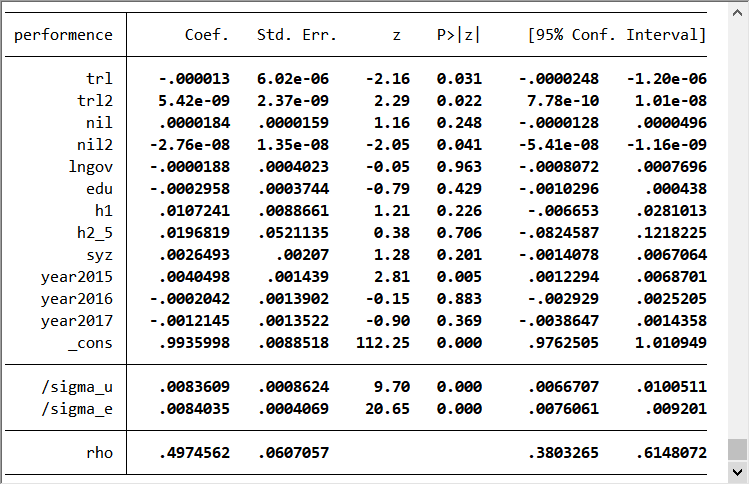Click the vertical scrollbar thumb
750x485 pixels.
(x=737, y=449)
